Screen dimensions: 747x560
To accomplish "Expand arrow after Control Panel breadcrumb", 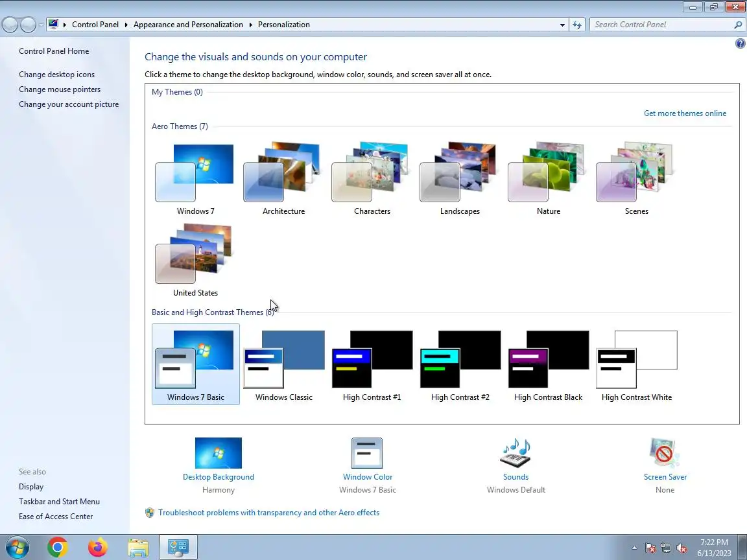I will point(126,25).
